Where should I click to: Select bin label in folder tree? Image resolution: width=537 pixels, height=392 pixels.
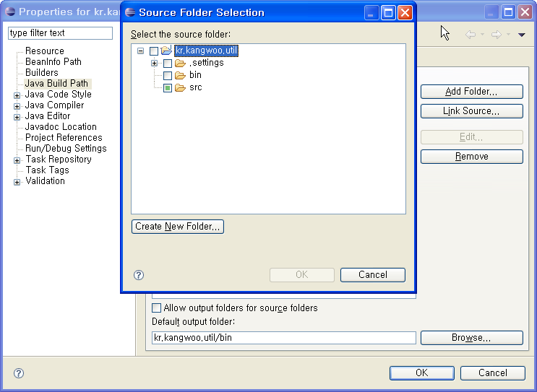(195, 75)
